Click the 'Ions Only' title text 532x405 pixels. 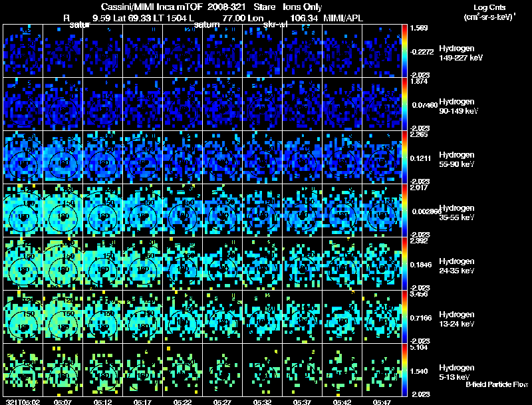tap(303, 7)
